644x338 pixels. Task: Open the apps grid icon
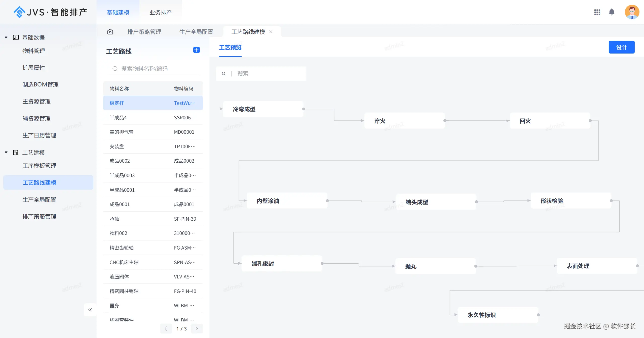click(597, 12)
